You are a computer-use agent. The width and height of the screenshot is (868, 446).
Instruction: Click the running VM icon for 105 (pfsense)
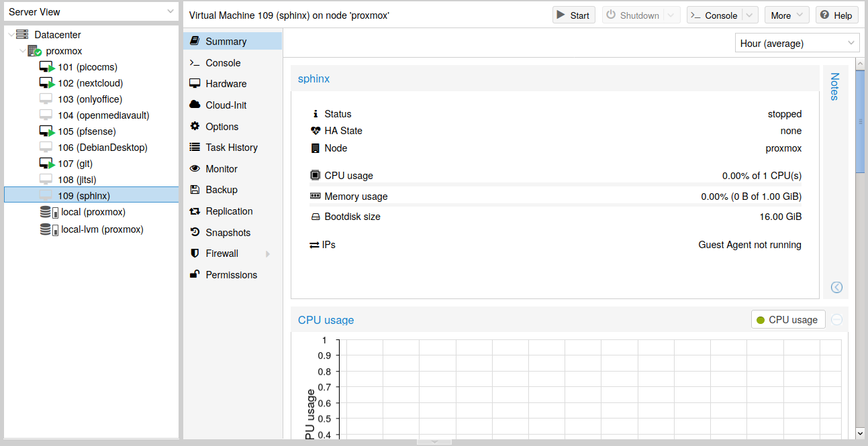coord(46,131)
